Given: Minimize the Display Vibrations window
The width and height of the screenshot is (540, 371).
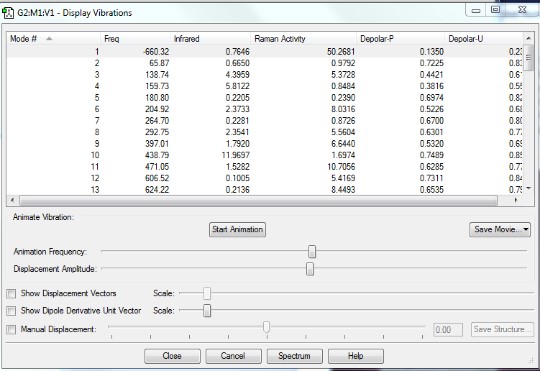Looking at the screenshot, I should click(x=476, y=10).
